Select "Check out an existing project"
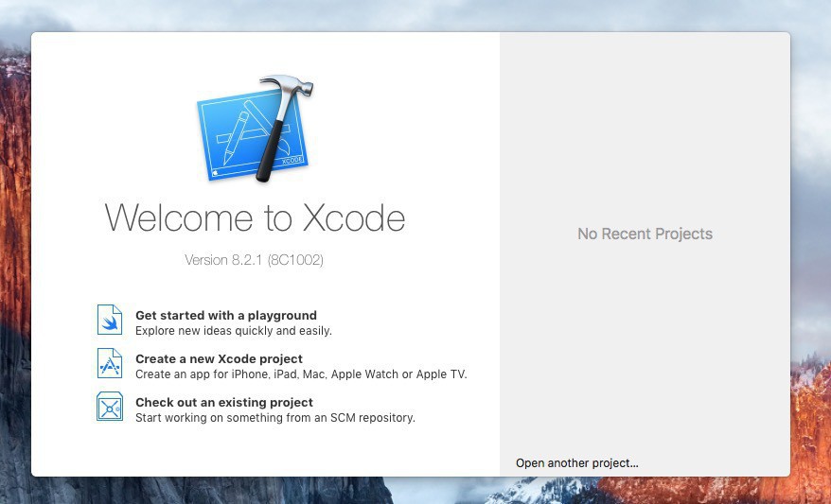The height and width of the screenshot is (504, 831). (x=224, y=403)
